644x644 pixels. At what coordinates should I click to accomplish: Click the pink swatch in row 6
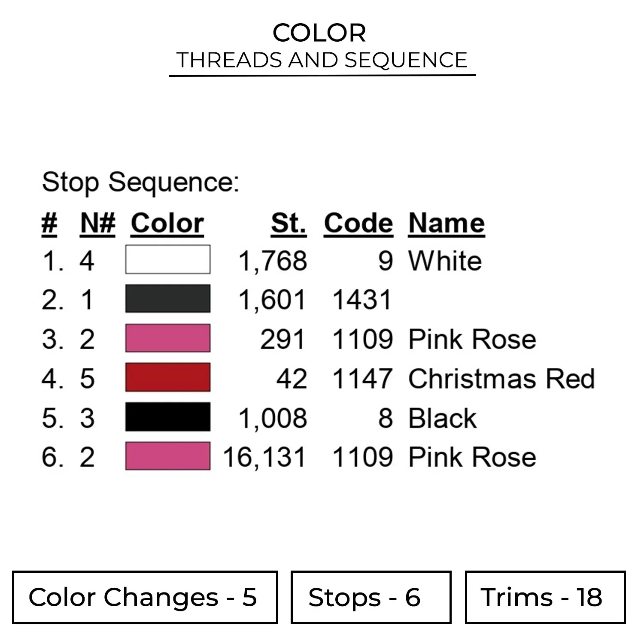click(167, 456)
